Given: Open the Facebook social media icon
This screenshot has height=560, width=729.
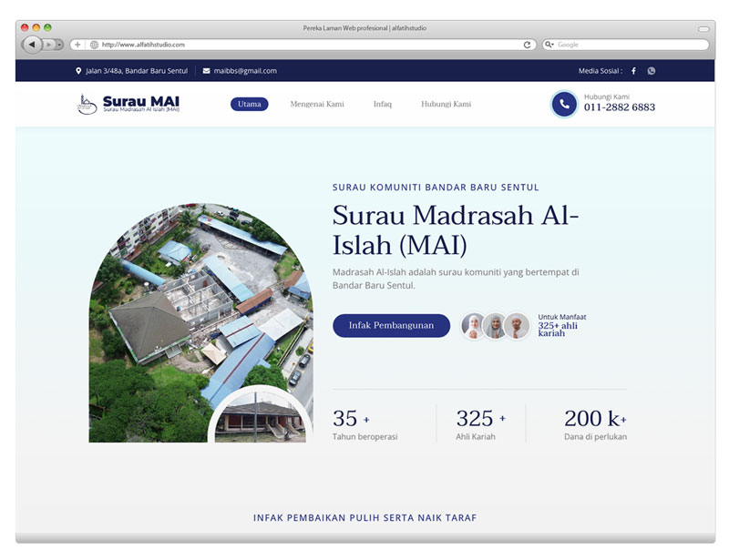Looking at the screenshot, I should [633, 71].
